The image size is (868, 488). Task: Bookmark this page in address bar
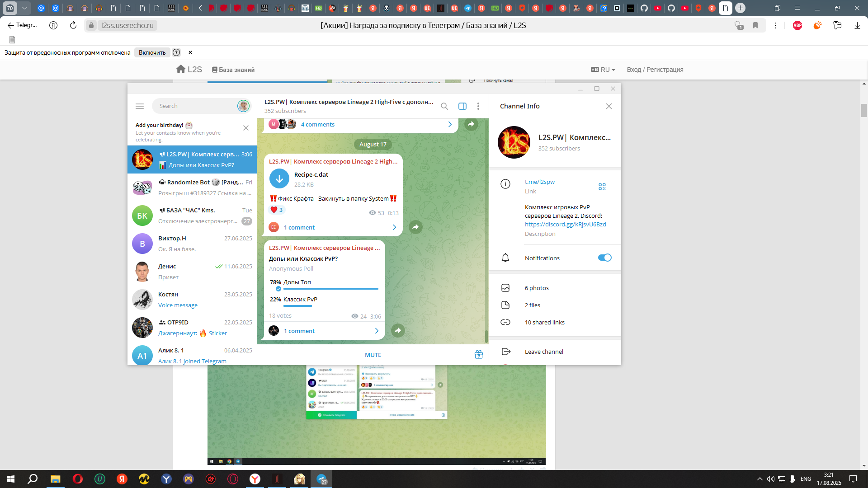coord(755,25)
